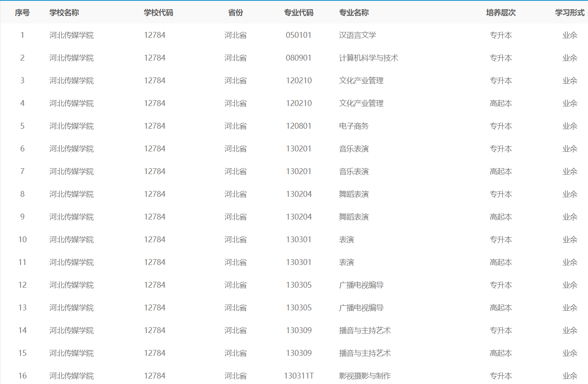This screenshot has height=384, width=588.
Task: Click 业余 in row 1
Action: click(x=570, y=35)
